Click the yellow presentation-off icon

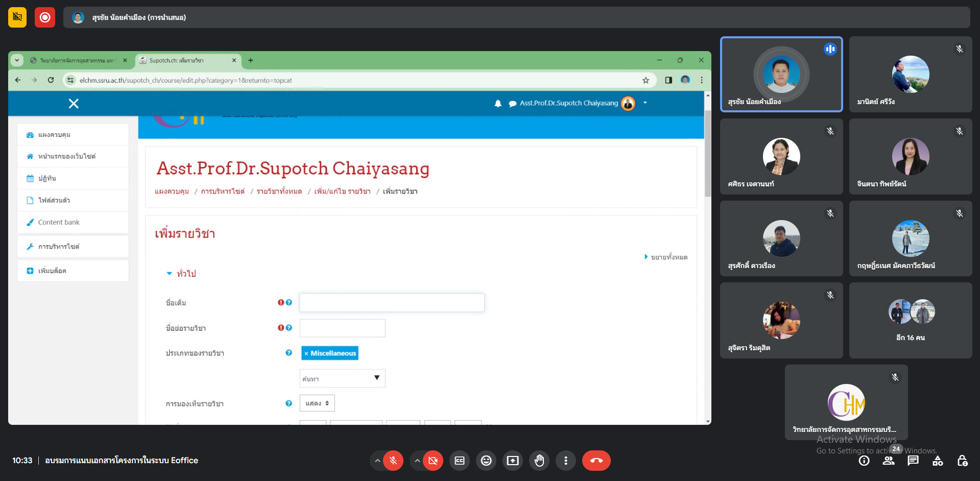tap(17, 17)
